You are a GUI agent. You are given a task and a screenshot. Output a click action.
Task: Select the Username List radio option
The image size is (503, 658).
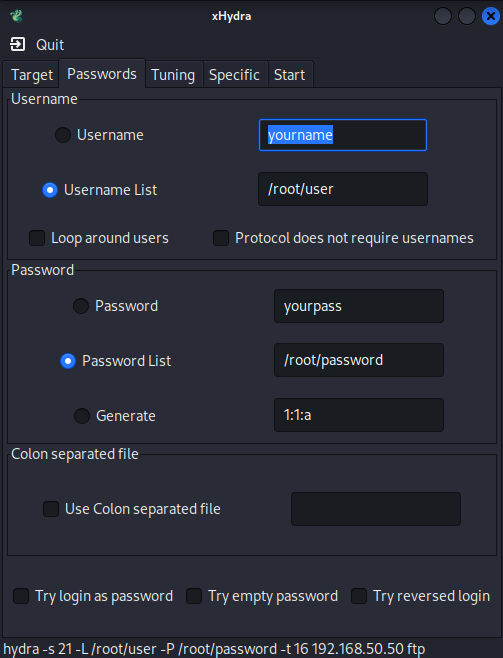click(50, 190)
